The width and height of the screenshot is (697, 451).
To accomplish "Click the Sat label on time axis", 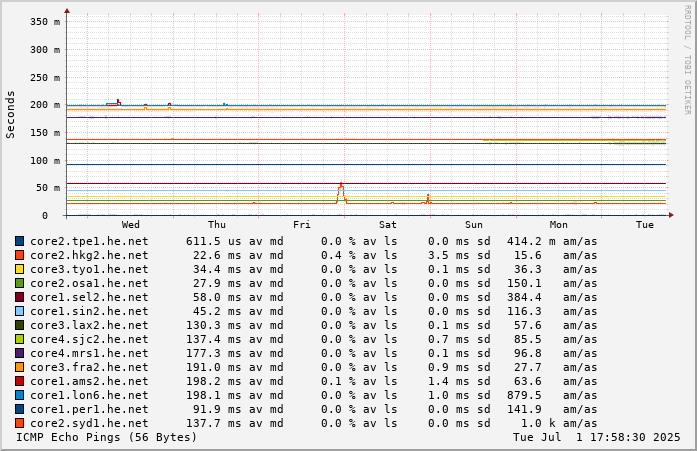I will pyautogui.click(x=388, y=225).
